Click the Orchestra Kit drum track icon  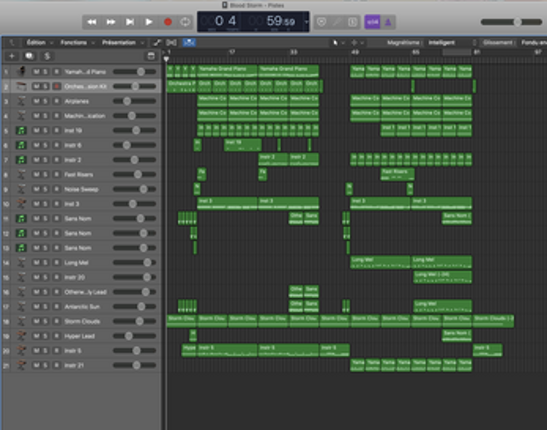21,86
